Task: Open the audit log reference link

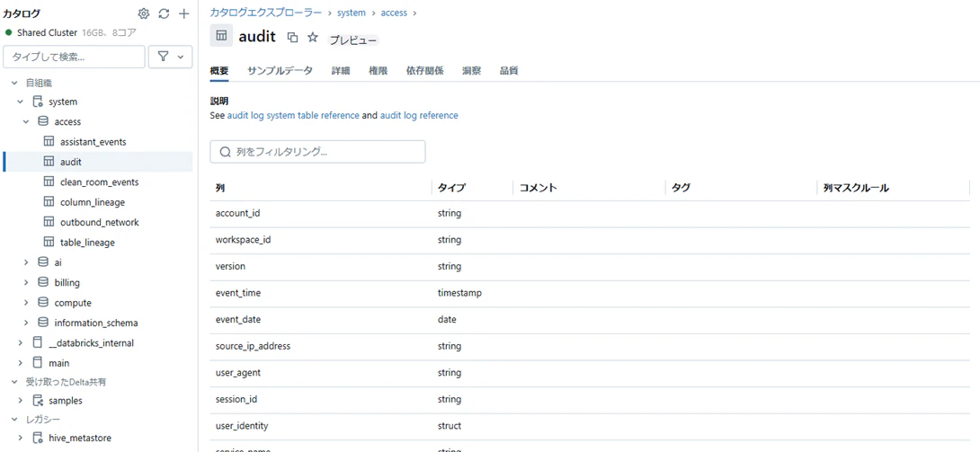Action: pyautogui.click(x=419, y=116)
